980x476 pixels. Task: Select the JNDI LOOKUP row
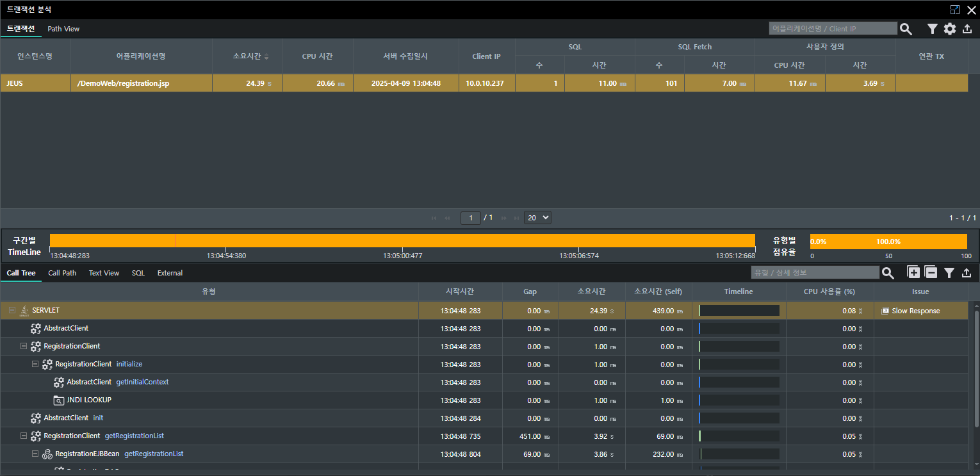point(484,400)
